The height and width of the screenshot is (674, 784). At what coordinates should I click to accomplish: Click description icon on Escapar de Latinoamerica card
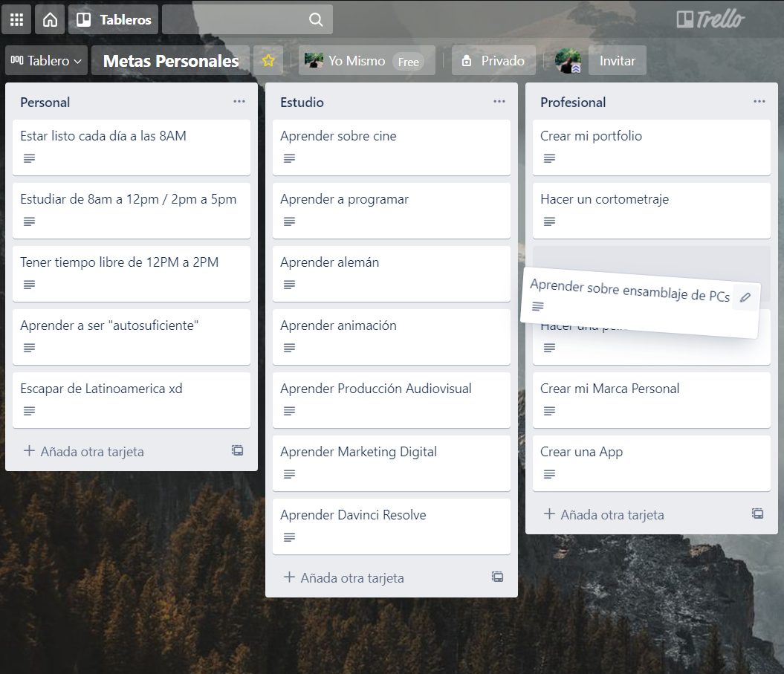[30, 411]
